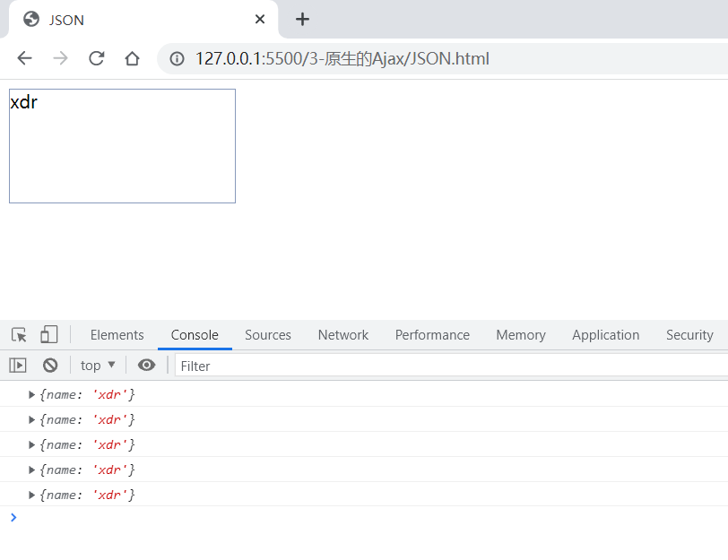The width and height of the screenshot is (728, 560).
Task: View site information icon in address bar
Action: 177,59
